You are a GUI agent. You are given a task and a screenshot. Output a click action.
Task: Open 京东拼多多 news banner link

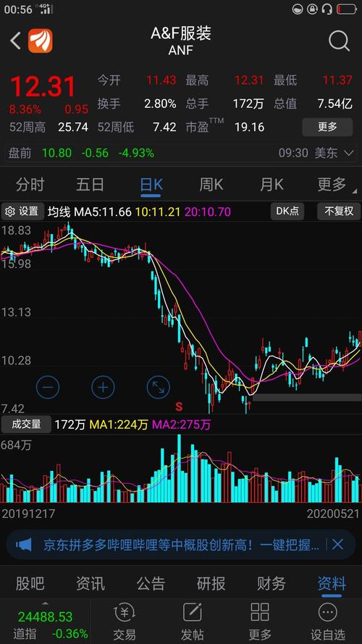pyautogui.click(x=181, y=545)
